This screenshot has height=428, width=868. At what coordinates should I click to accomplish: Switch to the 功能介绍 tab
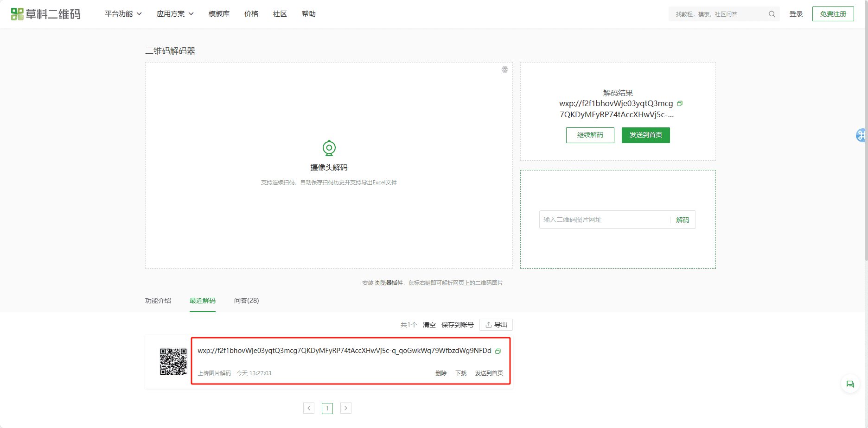[158, 301]
